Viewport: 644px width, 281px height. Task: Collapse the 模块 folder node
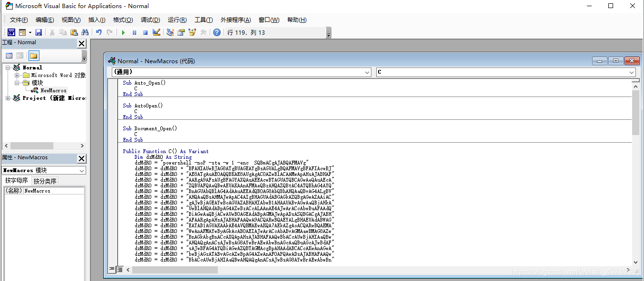tap(17, 83)
